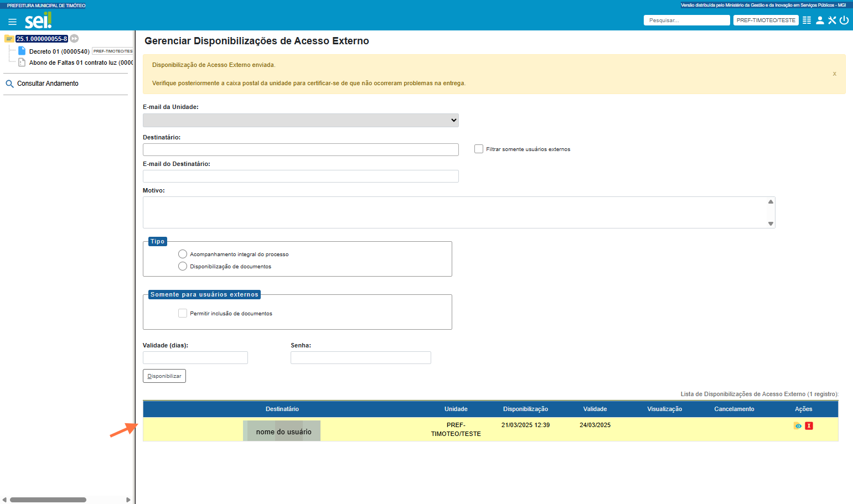Click the Destinatário input field
The height and width of the screenshot is (504, 853).
tap(301, 149)
